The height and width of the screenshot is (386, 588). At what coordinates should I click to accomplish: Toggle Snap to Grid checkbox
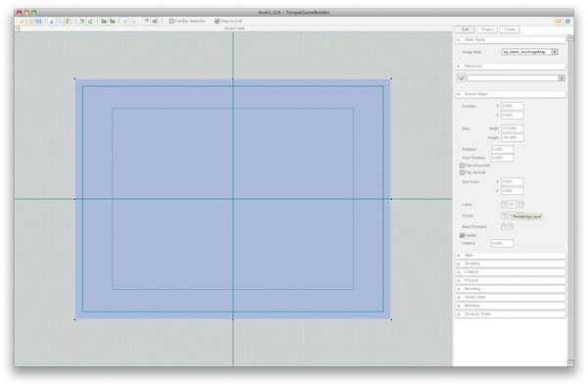tap(218, 22)
